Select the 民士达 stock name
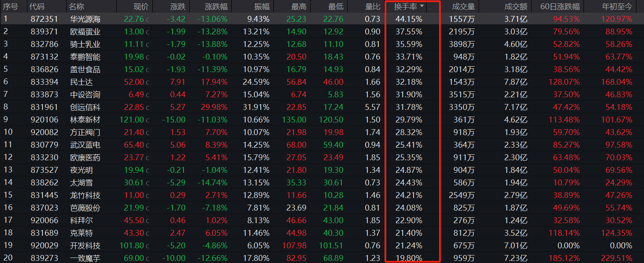This screenshot has width=644, height=263. (81, 82)
